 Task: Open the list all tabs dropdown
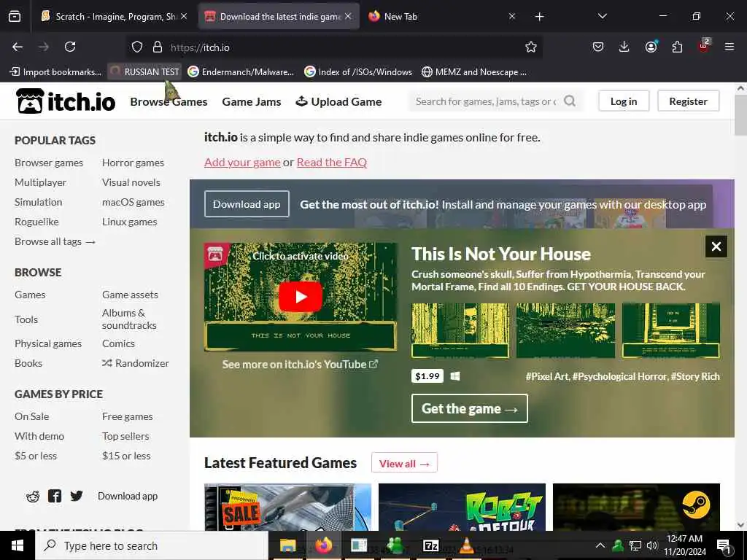(x=602, y=16)
